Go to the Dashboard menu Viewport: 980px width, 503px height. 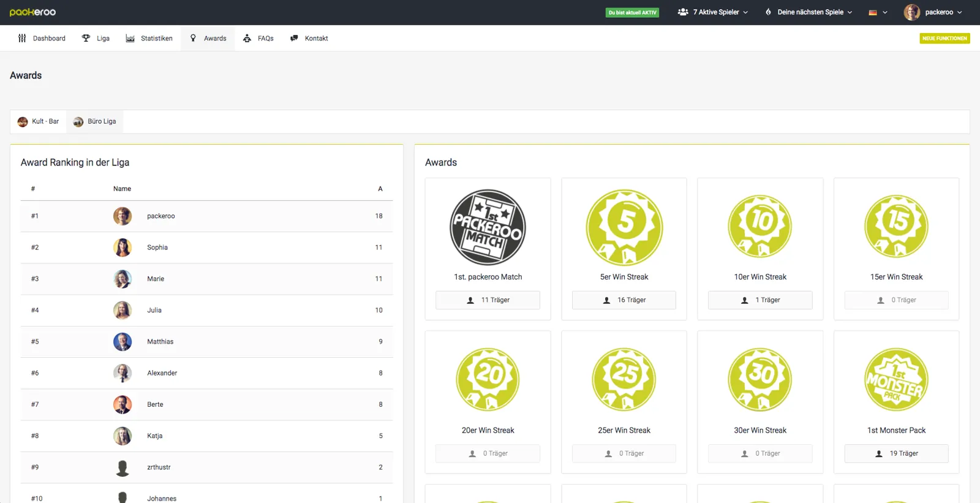[42, 38]
